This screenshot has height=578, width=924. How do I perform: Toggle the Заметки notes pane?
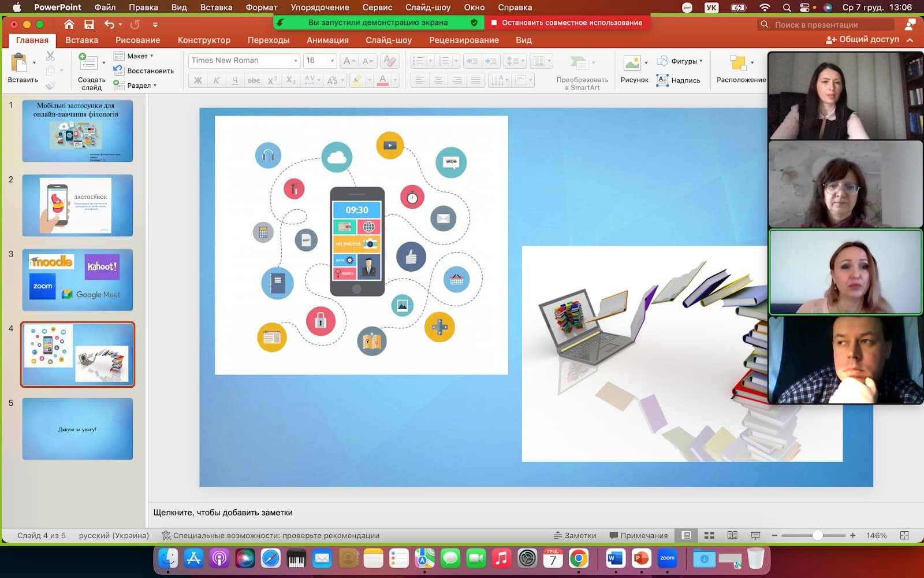click(x=575, y=535)
